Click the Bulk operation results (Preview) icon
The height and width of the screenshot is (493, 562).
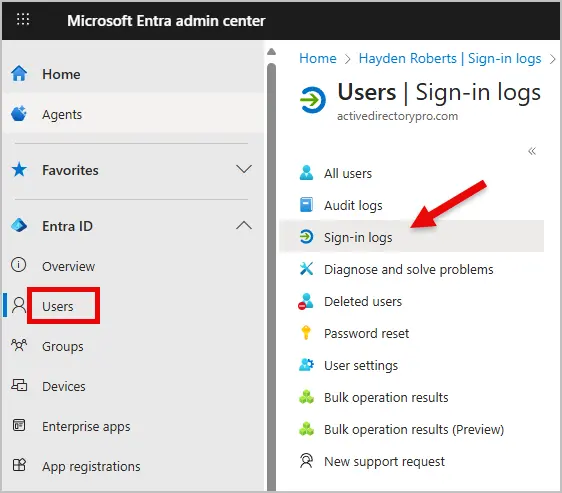306,429
